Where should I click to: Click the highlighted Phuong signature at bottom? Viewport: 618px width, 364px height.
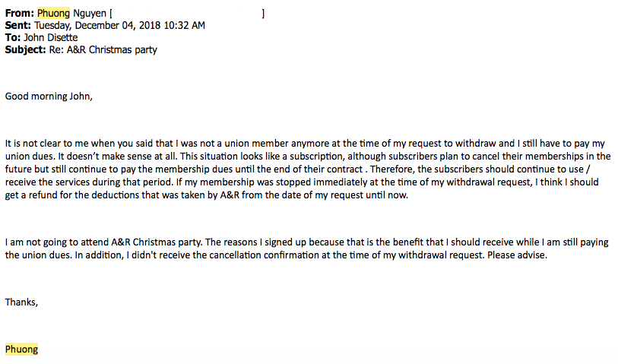click(x=21, y=350)
